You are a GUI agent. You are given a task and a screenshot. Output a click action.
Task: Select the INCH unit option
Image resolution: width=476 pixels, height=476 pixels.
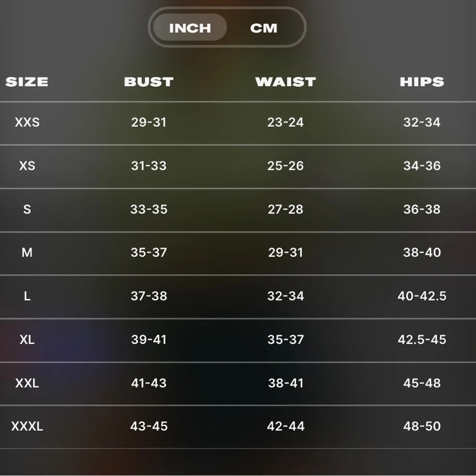tap(190, 28)
